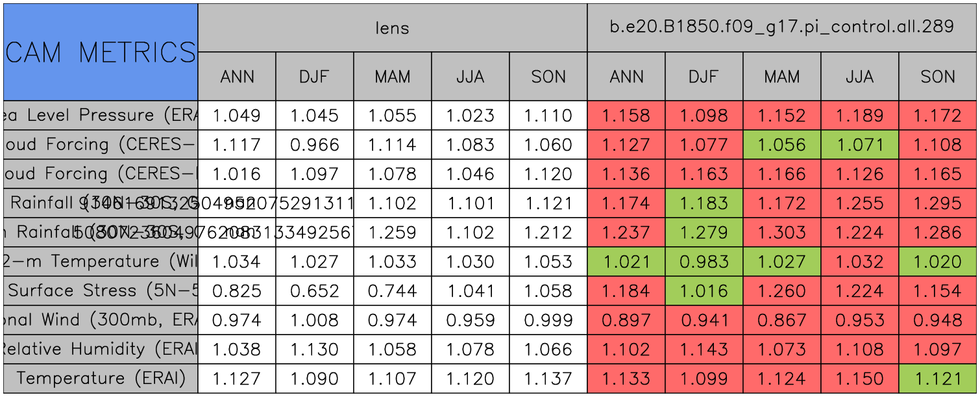Click the red cell showing 1.303
Screen dimensions: 980x397
781,233
